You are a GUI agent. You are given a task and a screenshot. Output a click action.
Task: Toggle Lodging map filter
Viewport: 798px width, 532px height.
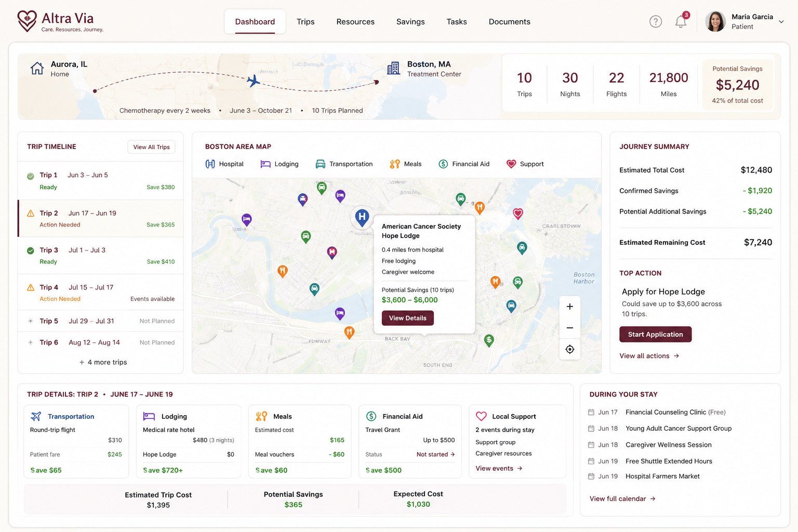pos(280,164)
